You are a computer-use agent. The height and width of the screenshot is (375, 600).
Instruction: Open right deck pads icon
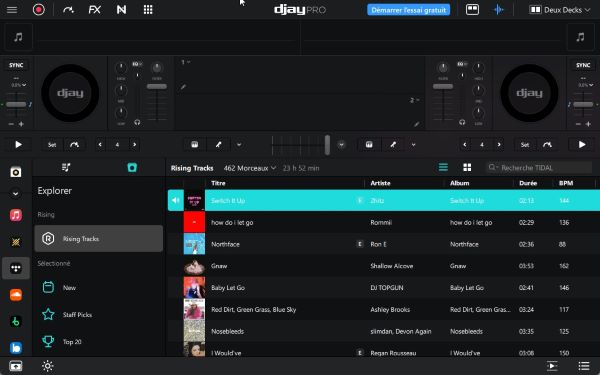coord(369,145)
